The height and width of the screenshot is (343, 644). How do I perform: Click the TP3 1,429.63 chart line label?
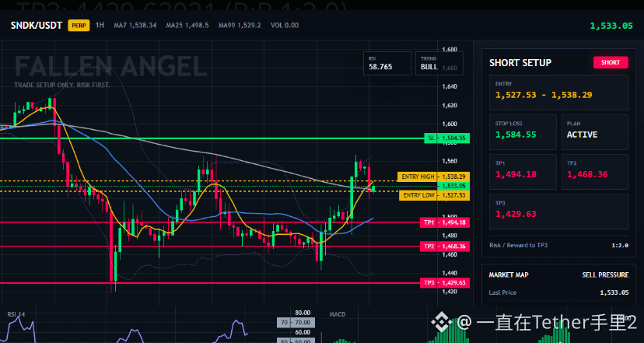pyautogui.click(x=445, y=282)
